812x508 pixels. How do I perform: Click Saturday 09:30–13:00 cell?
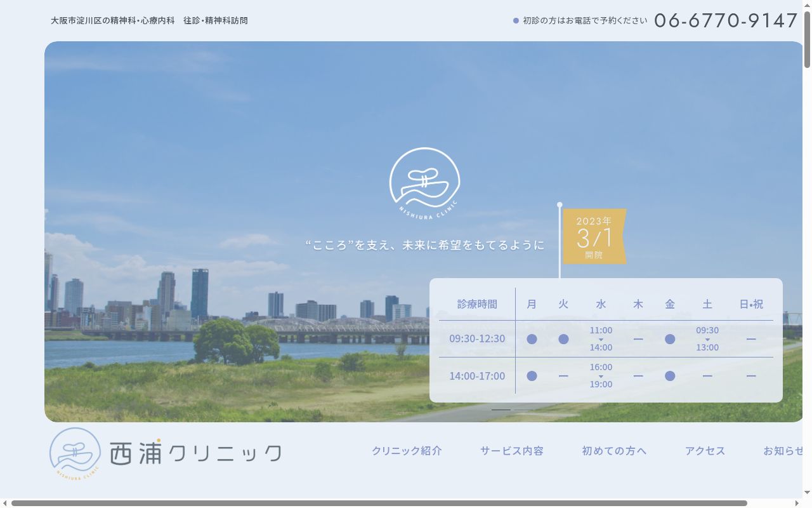[707, 338]
